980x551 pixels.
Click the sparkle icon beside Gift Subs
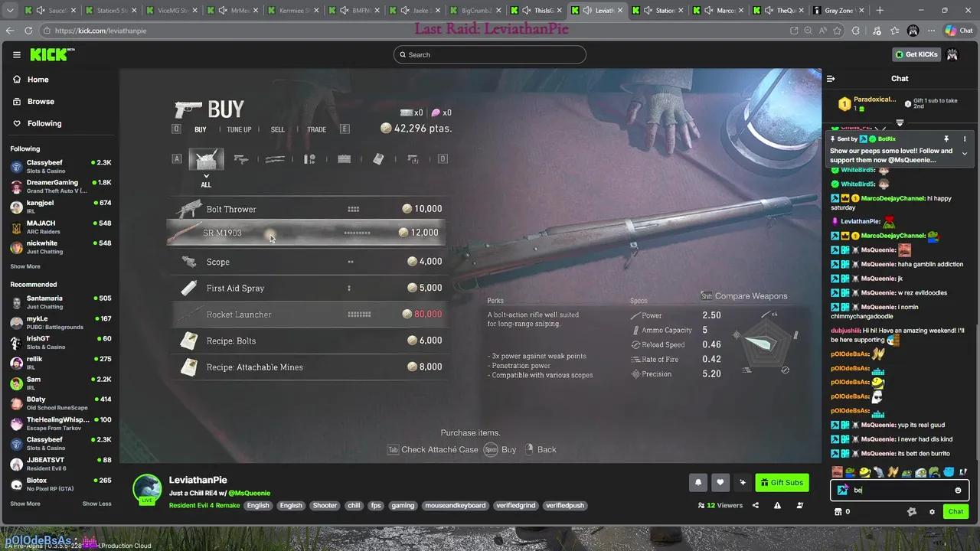coord(742,482)
